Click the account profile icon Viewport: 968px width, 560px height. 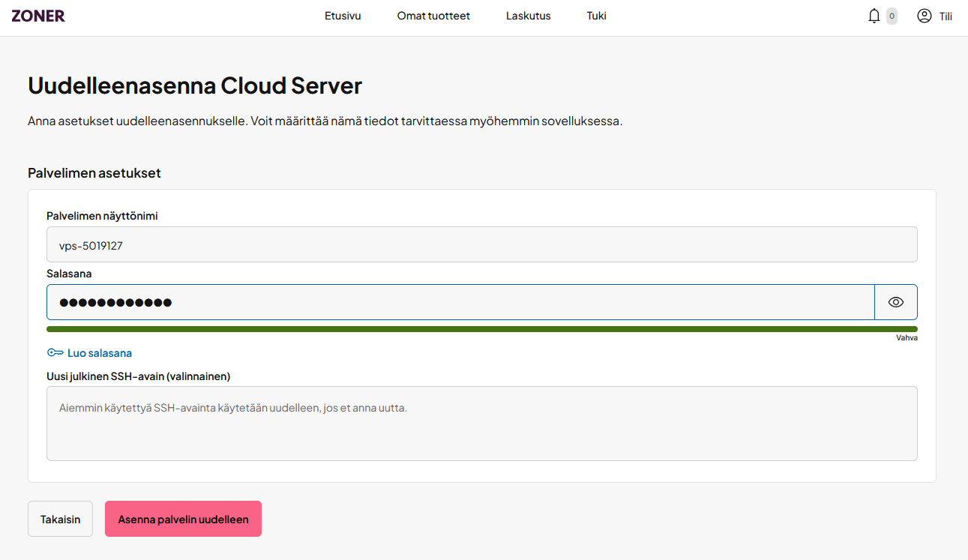click(x=925, y=16)
